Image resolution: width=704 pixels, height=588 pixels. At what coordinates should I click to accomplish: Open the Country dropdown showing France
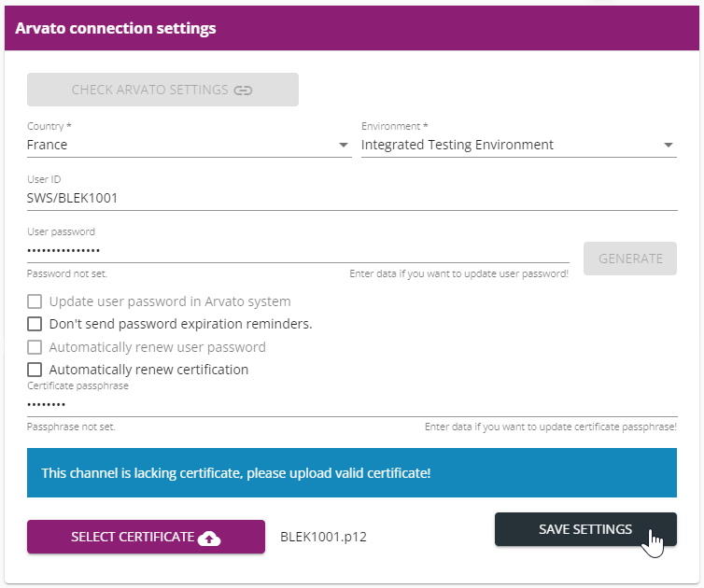coord(189,145)
